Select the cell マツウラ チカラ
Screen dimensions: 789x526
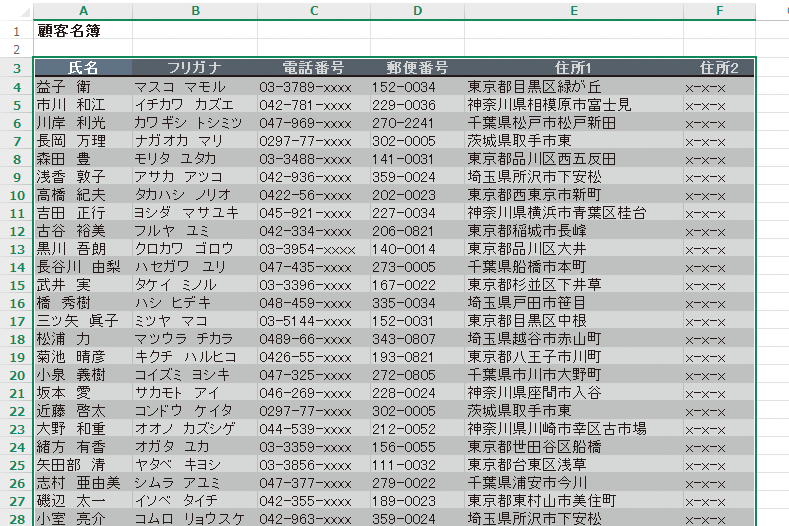[195, 339]
